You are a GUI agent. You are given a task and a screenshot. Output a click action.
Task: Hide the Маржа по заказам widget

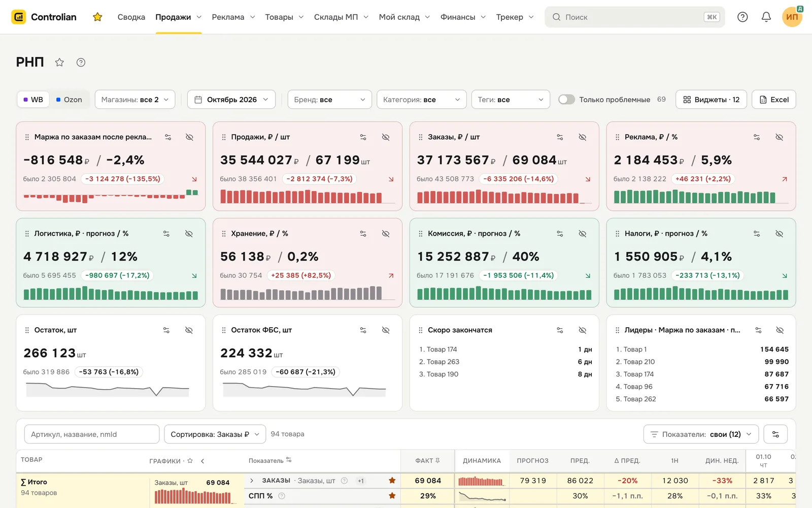point(189,137)
